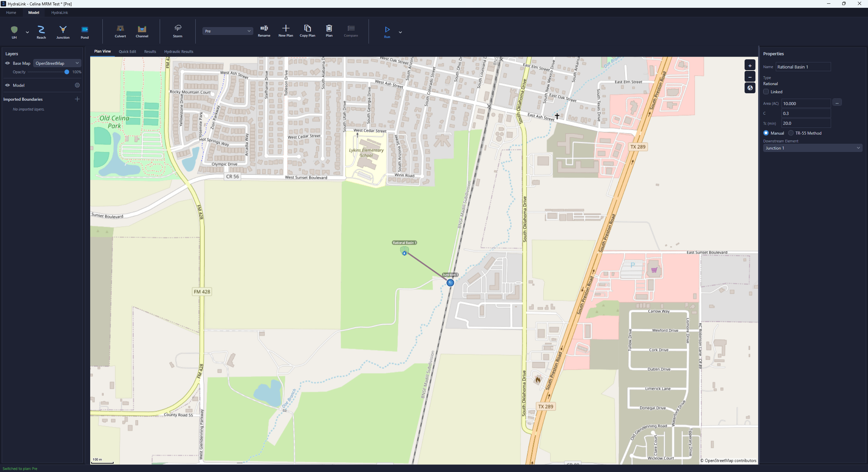Select the Reach tool icon
868x472 pixels.
click(x=41, y=30)
